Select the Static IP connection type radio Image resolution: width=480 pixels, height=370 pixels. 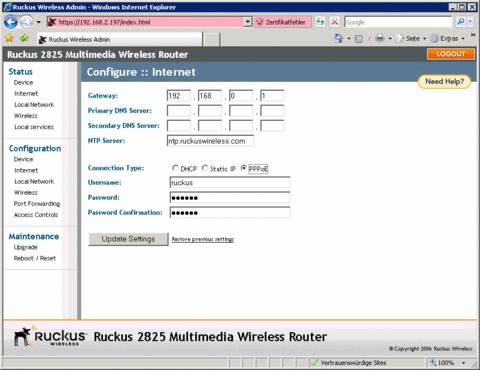click(x=205, y=168)
